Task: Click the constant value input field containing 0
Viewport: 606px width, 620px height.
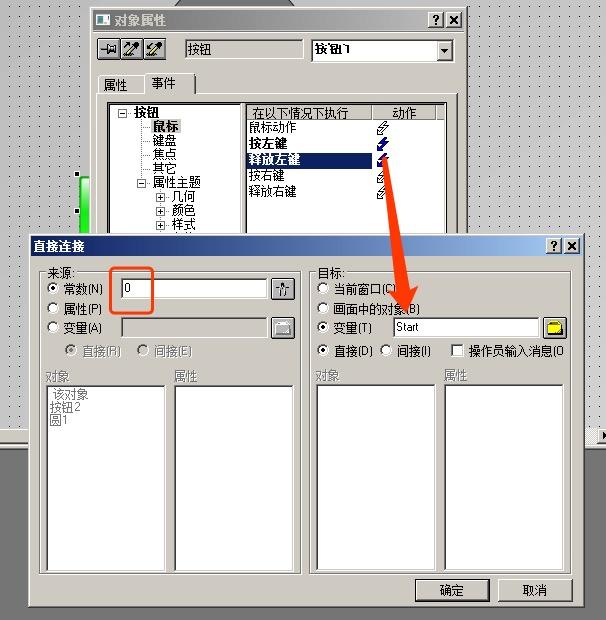Action: [x=194, y=288]
